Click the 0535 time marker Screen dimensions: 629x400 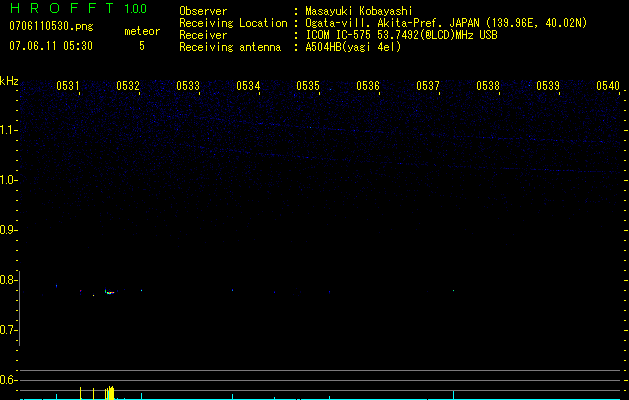pos(308,86)
